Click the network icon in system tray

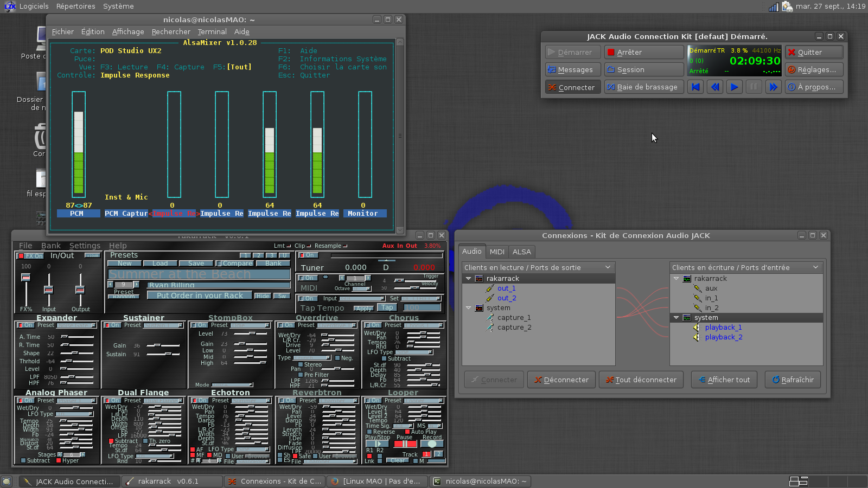point(774,7)
